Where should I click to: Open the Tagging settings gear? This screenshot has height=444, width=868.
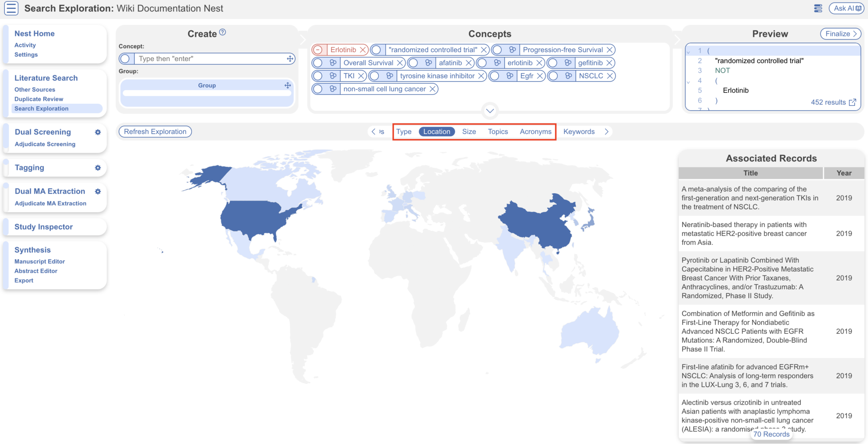point(98,168)
